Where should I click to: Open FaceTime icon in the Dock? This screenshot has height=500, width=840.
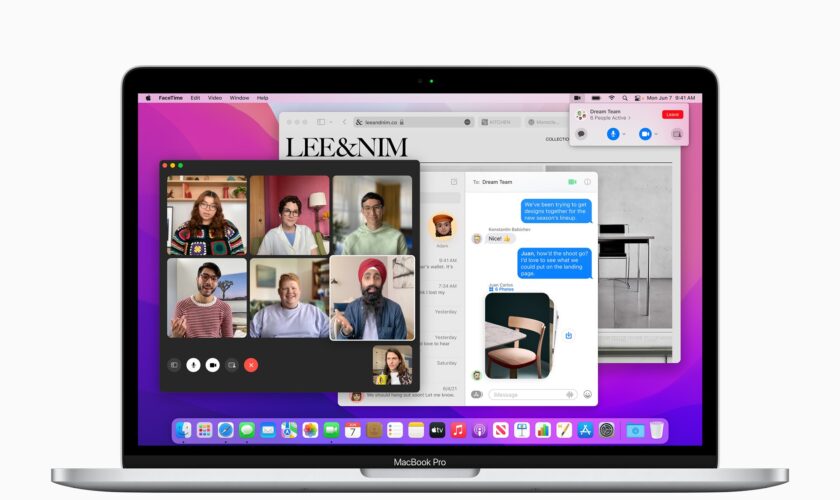pyautogui.click(x=332, y=430)
